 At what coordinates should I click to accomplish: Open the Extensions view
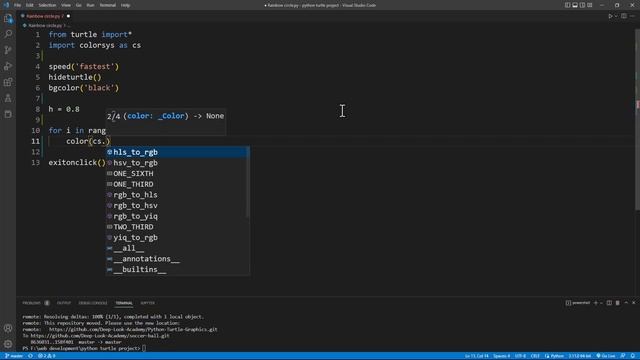[x=8, y=82]
